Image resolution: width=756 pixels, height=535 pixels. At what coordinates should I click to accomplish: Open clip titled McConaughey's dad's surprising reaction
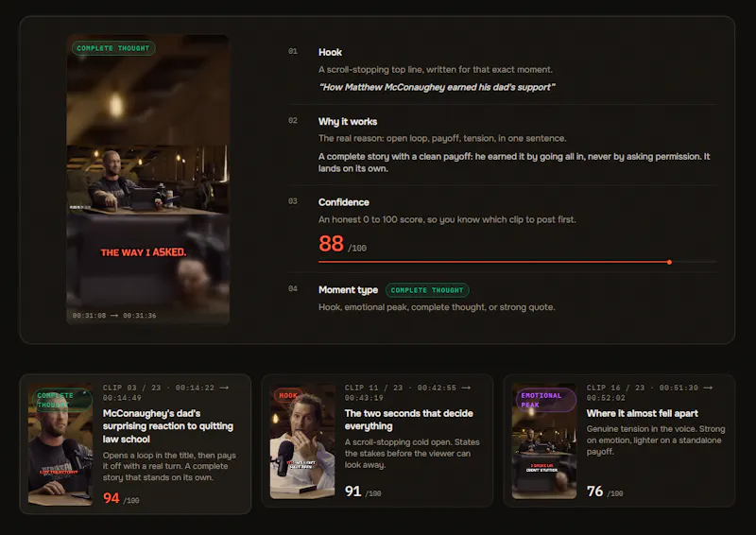tap(168, 426)
